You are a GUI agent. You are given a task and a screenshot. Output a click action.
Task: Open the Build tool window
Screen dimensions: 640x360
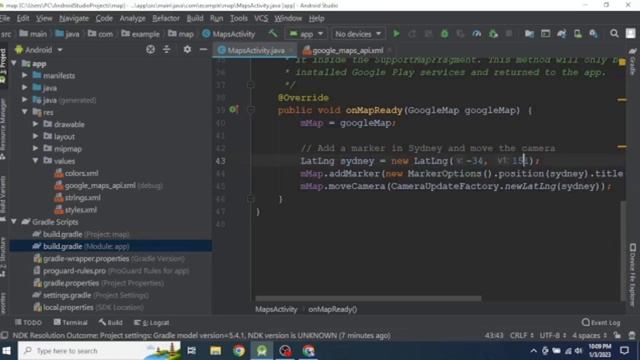point(110,322)
